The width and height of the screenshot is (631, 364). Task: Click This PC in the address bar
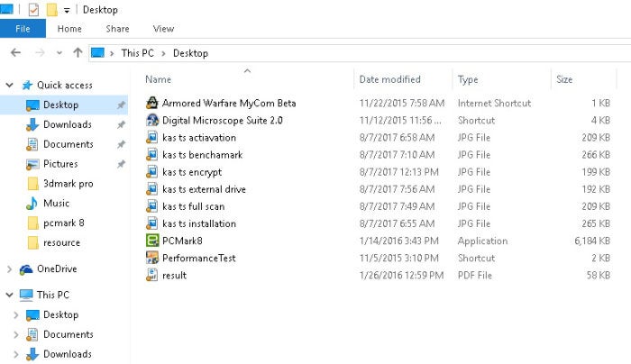point(137,53)
